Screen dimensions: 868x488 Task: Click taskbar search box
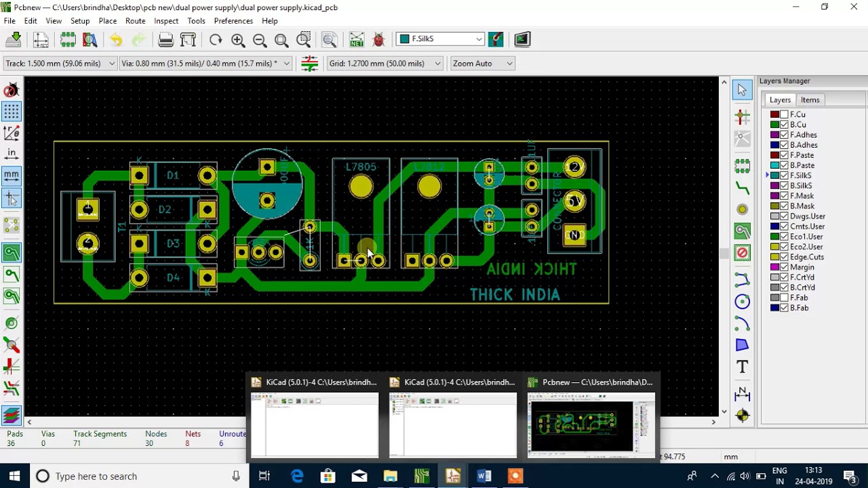pos(139,476)
